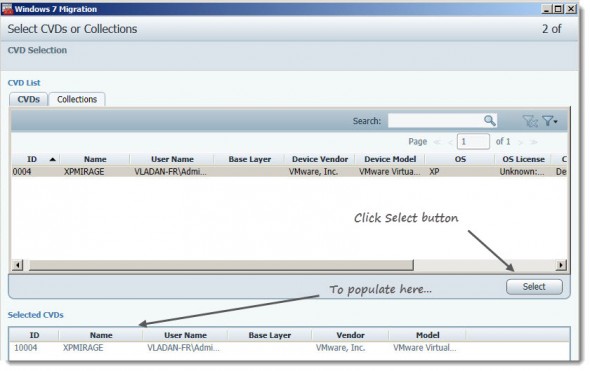Screen dimensions: 590x371
Task: Select the CVD row with ID 0004
Action: click(289, 172)
